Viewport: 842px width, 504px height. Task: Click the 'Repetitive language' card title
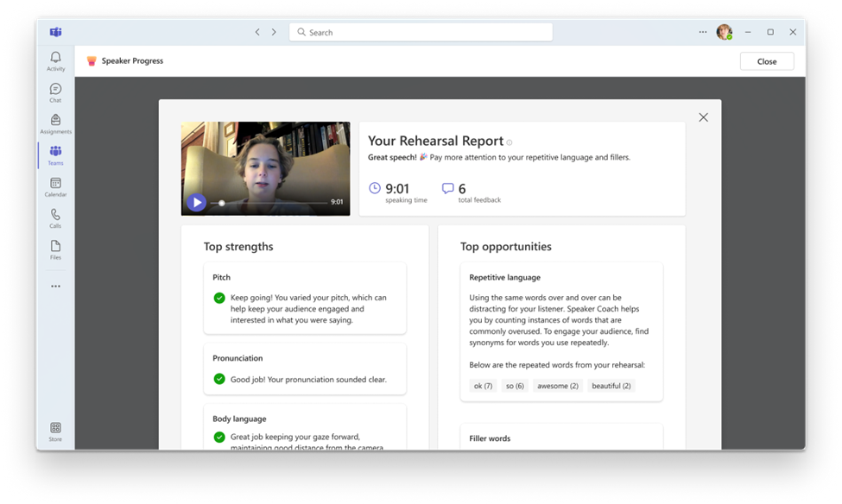click(505, 278)
